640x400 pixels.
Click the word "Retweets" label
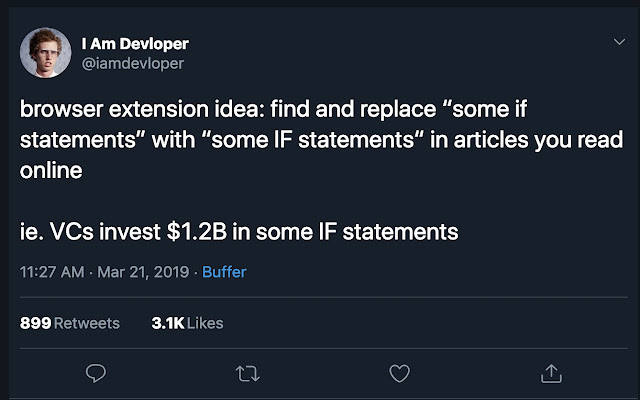[x=86, y=323]
